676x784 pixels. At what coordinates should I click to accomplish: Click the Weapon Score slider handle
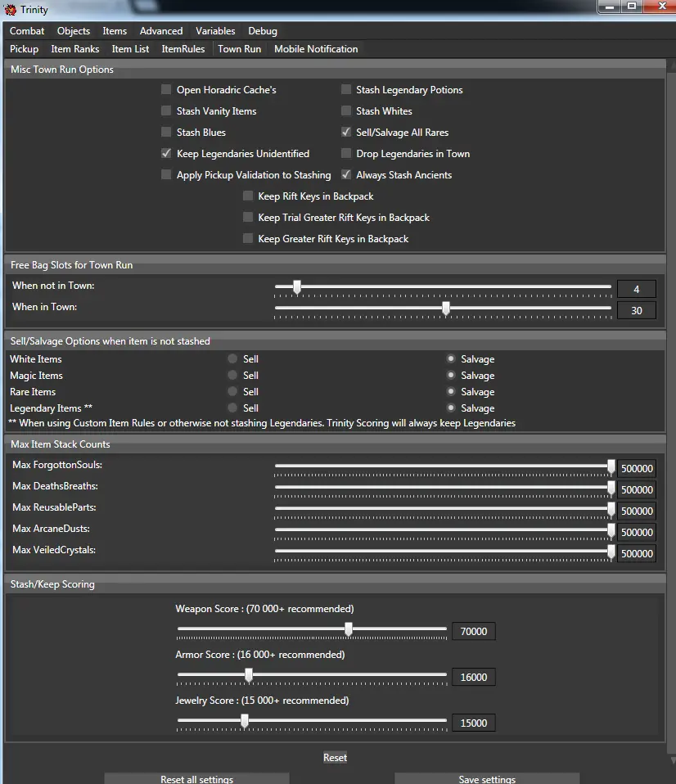pos(349,629)
